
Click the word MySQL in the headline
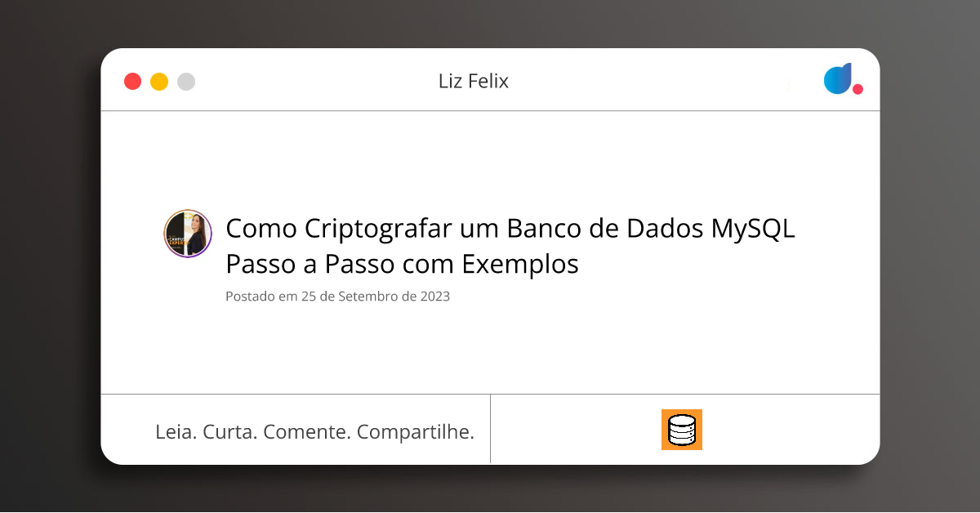pyautogui.click(x=751, y=229)
